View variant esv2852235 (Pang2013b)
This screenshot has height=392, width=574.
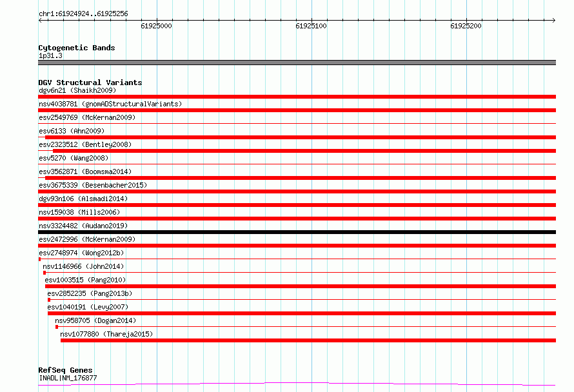click(x=90, y=293)
